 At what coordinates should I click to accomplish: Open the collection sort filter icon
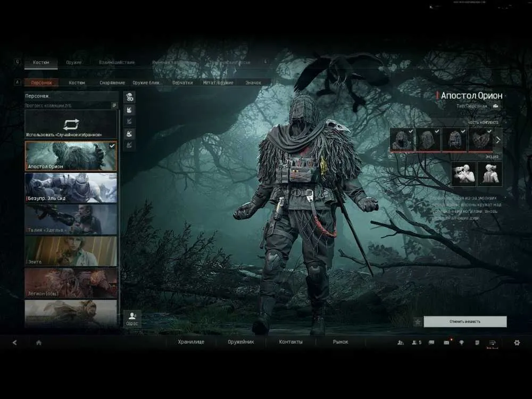114,105
